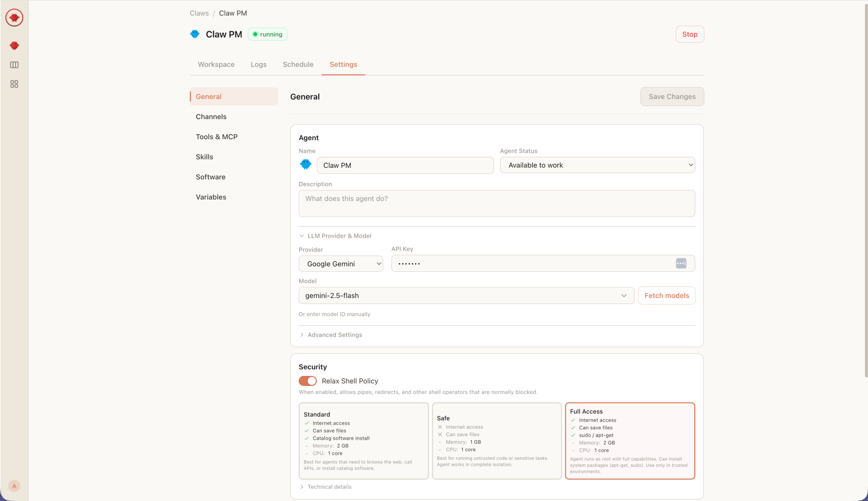The width and height of the screenshot is (868, 501).
Task: Click Save Changes button
Action: [672, 96]
